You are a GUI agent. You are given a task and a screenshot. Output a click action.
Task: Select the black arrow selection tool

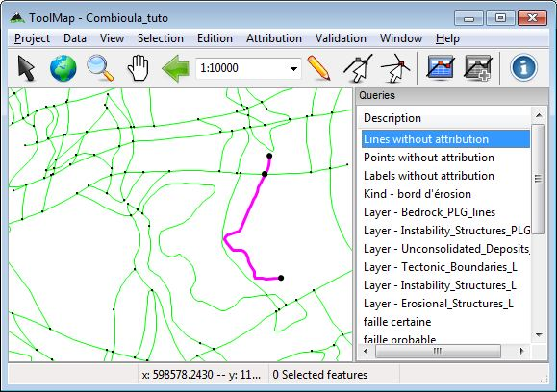[x=26, y=68]
